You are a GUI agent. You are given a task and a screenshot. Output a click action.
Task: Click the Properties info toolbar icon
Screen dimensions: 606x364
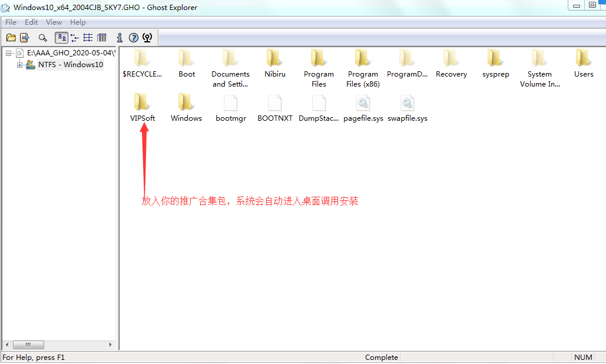coord(120,38)
